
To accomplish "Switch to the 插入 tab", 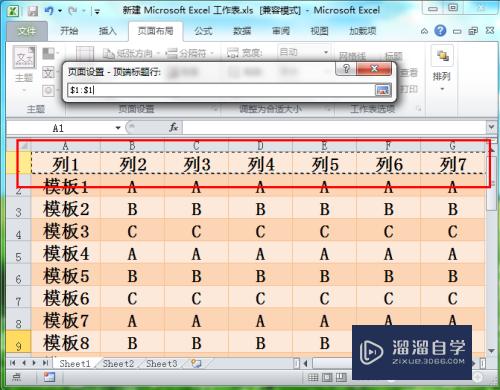I will pyautogui.click(x=107, y=31).
